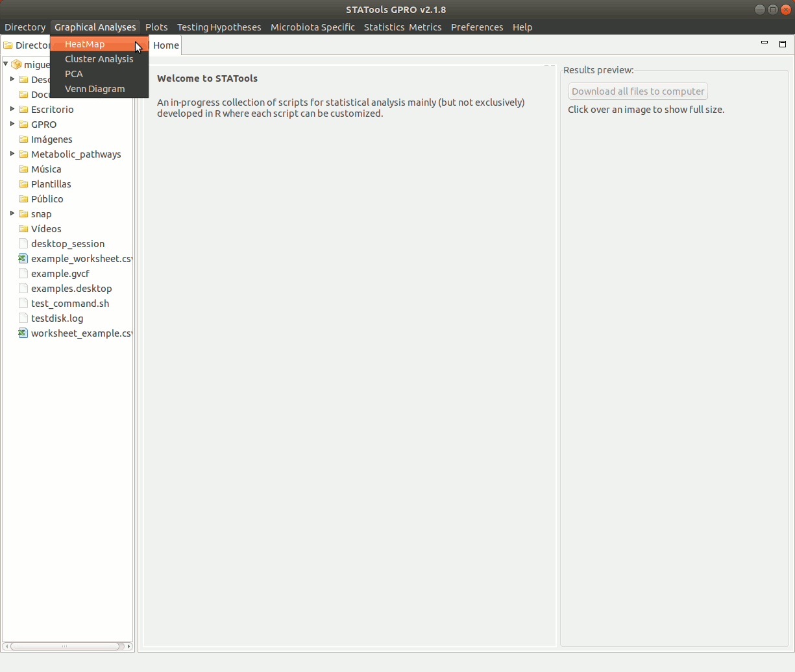
Task: Open the Testing Hypotheses menu
Action: (219, 27)
